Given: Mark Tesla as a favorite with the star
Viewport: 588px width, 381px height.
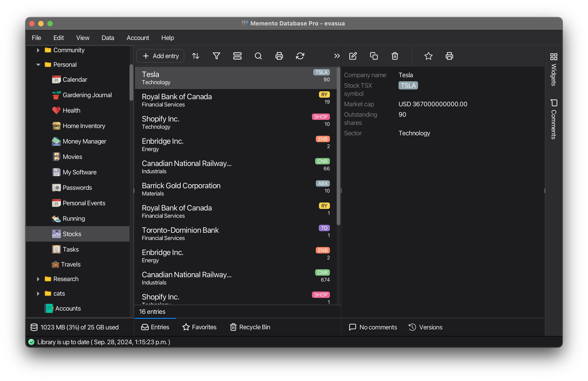Looking at the screenshot, I should tap(429, 56).
